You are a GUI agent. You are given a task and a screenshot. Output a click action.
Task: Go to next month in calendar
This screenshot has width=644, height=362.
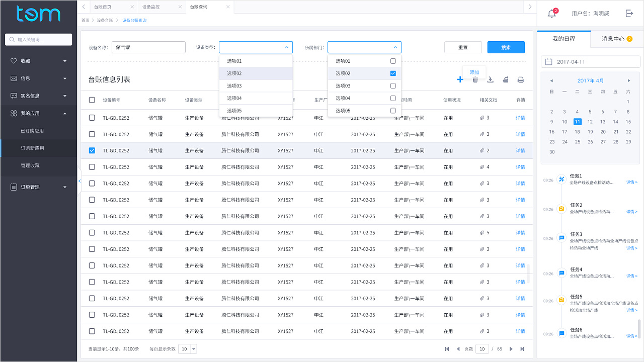(x=629, y=80)
